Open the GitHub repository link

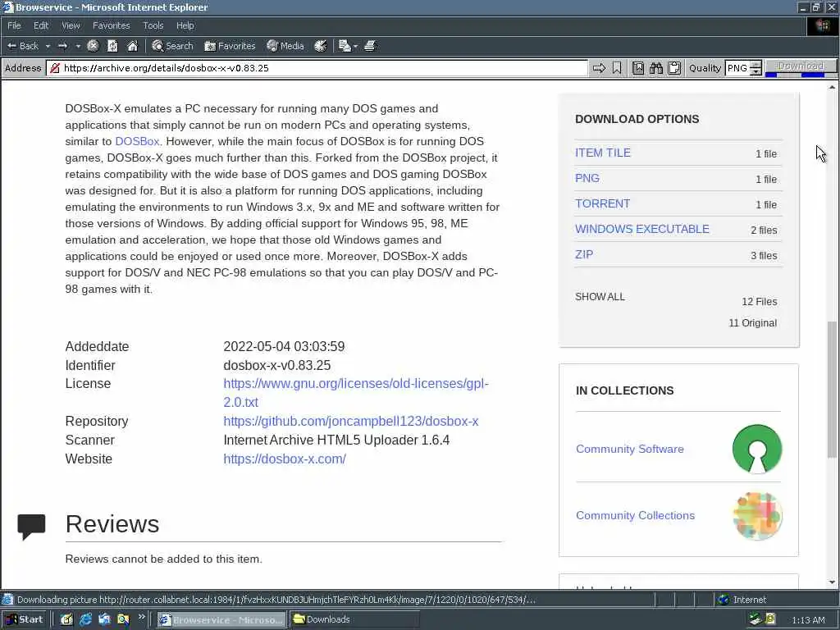pyautogui.click(x=351, y=421)
